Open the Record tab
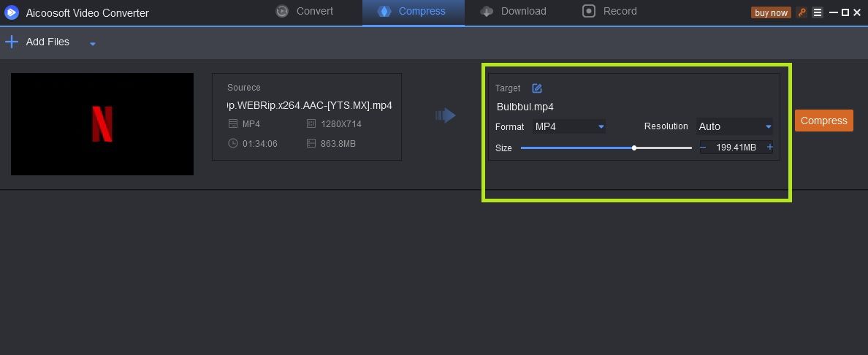 coord(609,11)
